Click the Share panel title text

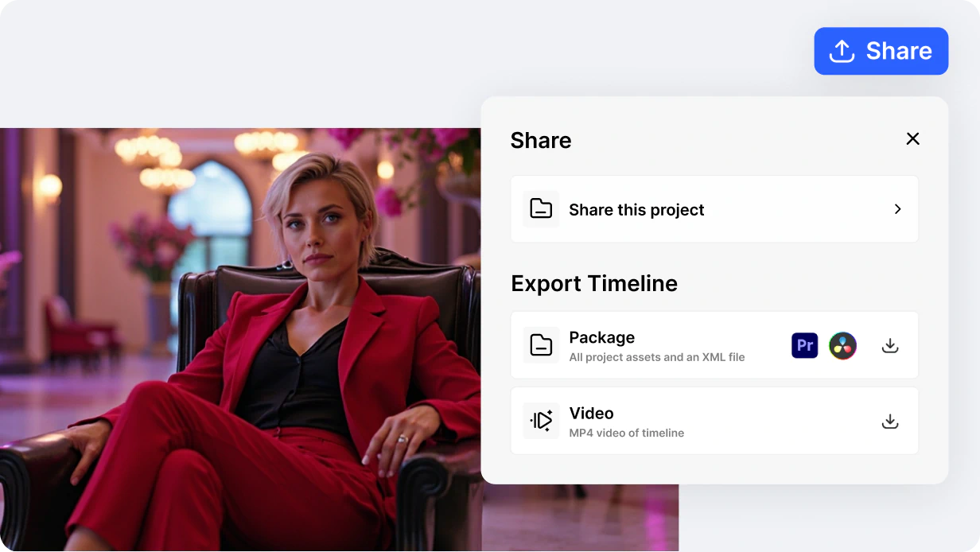[x=541, y=140]
